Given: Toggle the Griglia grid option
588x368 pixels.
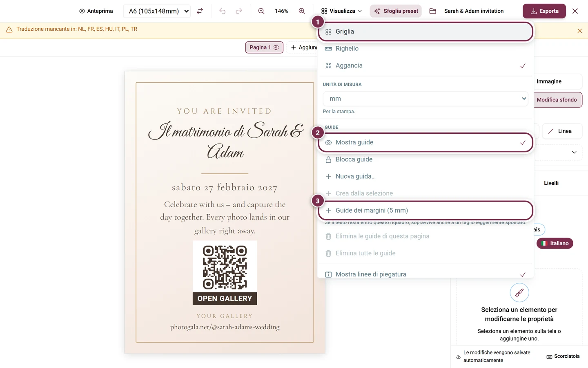Looking at the screenshot, I should [x=425, y=31].
